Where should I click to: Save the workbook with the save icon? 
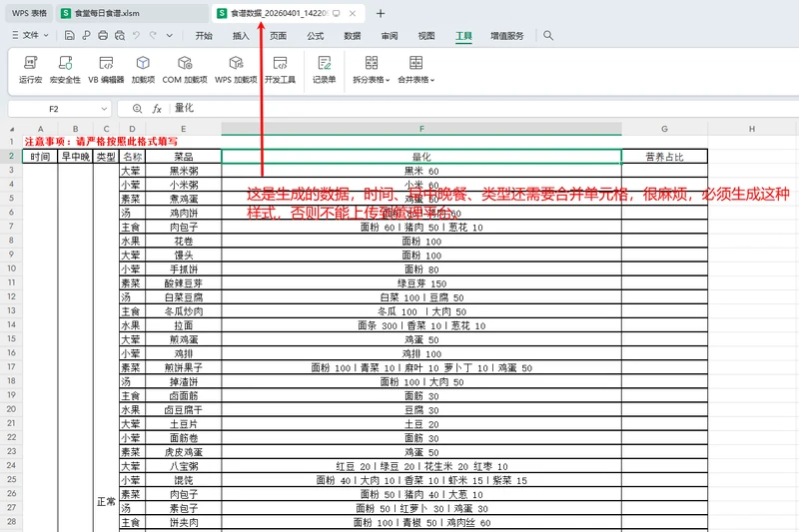tap(70, 35)
